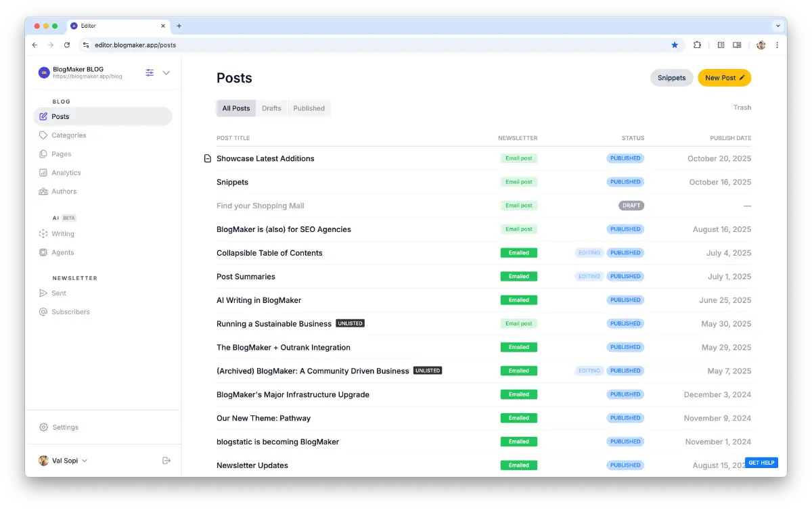The height and width of the screenshot is (510, 812).
Task: Open the AI Writing icon
Action: tap(43, 234)
